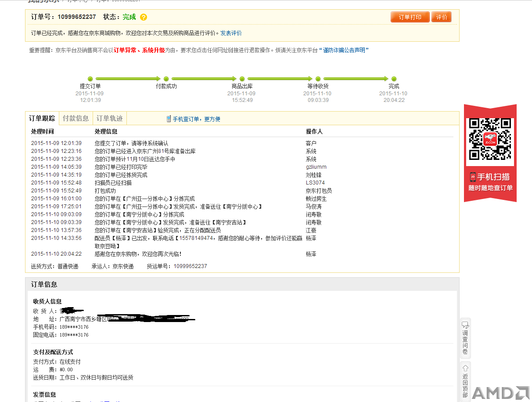Click the yellow question mark help icon
The image size is (532, 402).
coord(144,17)
